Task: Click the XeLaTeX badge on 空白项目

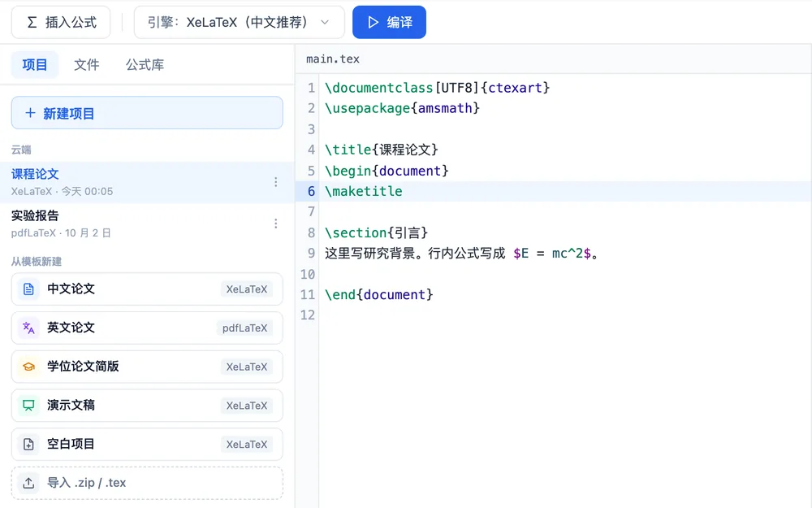Action: [247, 445]
